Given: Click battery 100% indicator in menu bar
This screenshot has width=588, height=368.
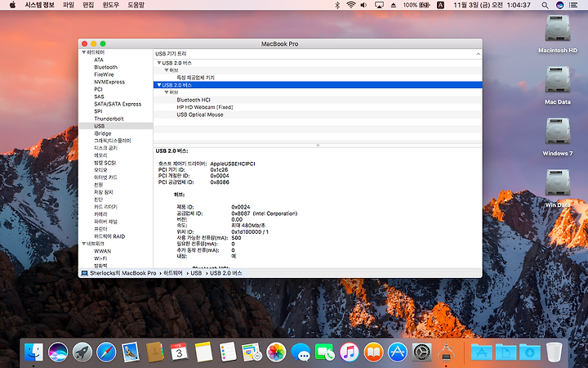Looking at the screenshot, I should [x=416, y=5].
